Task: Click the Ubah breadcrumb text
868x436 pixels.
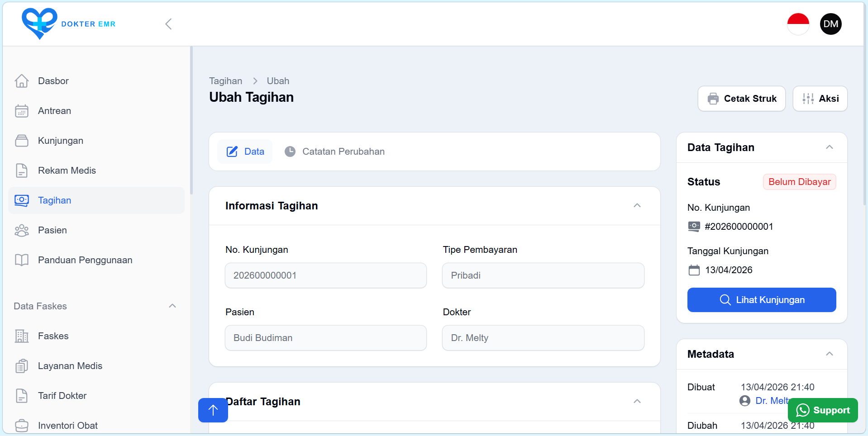Action: click(x=278, y=81)
